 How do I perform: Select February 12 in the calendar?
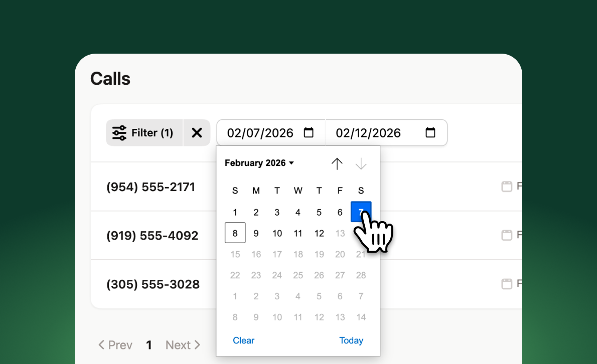[x=319, y=233]
